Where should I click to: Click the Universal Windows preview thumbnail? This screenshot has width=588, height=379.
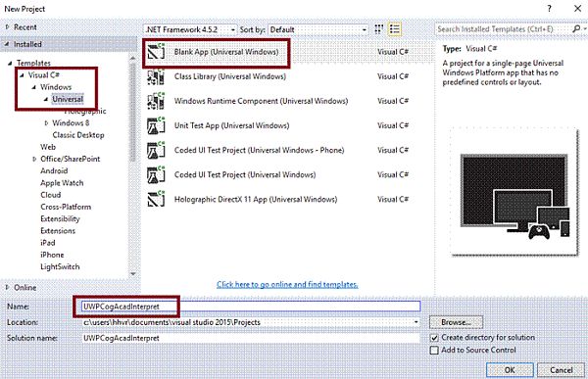coord(514,192)
